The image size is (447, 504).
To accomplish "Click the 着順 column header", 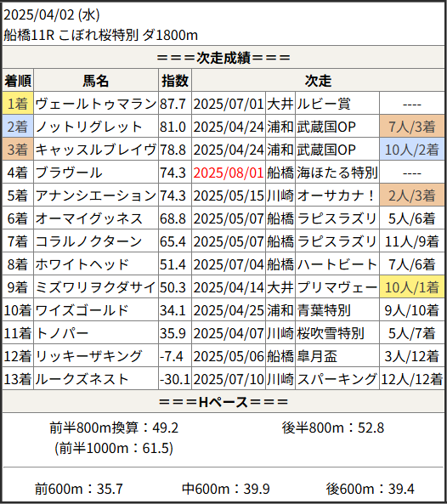I will [18, 81].
